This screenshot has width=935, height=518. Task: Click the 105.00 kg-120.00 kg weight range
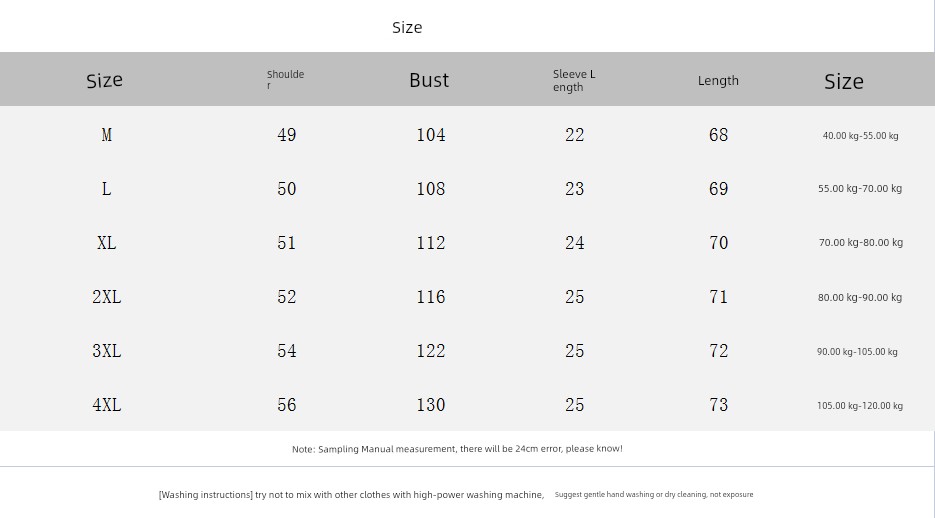tap(860, 406)
